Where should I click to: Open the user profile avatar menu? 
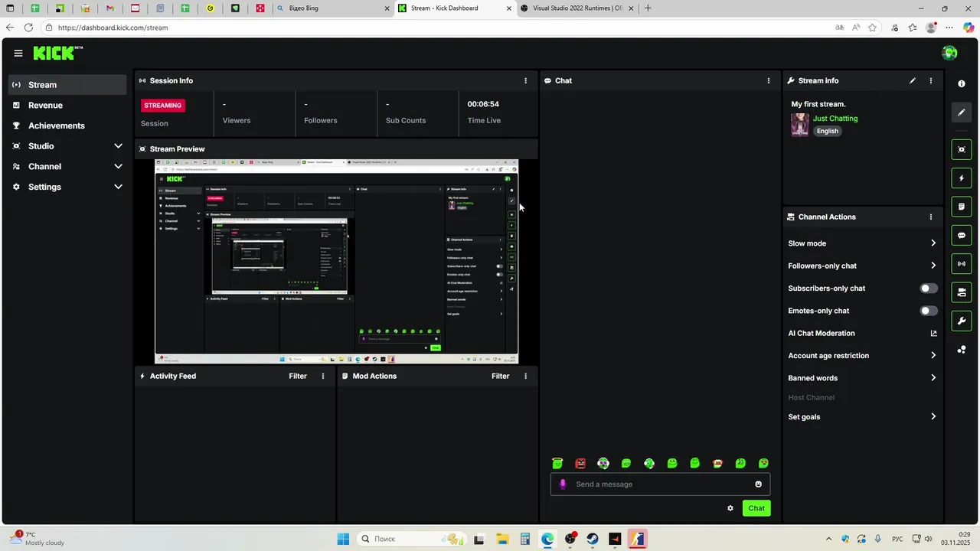coord(949,53)
